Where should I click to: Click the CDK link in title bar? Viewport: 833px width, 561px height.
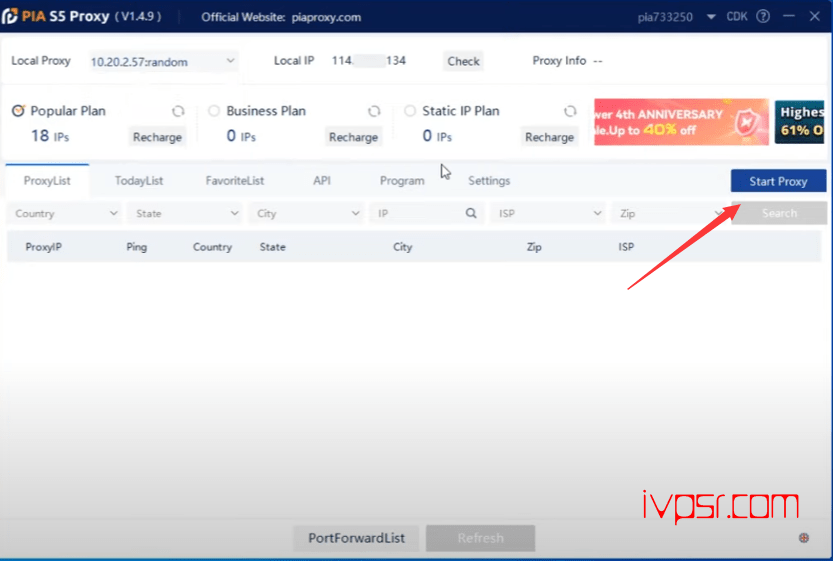737,16
